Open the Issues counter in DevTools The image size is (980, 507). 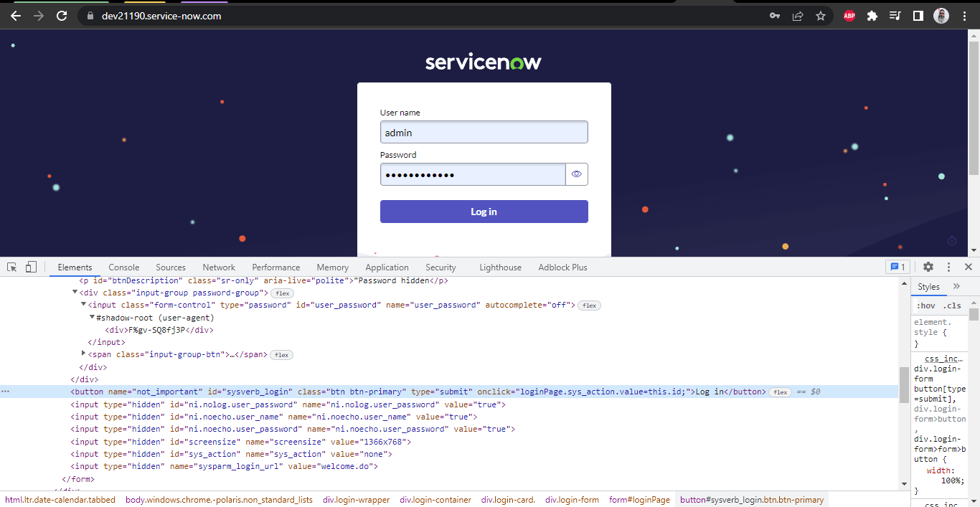(897, 266)
